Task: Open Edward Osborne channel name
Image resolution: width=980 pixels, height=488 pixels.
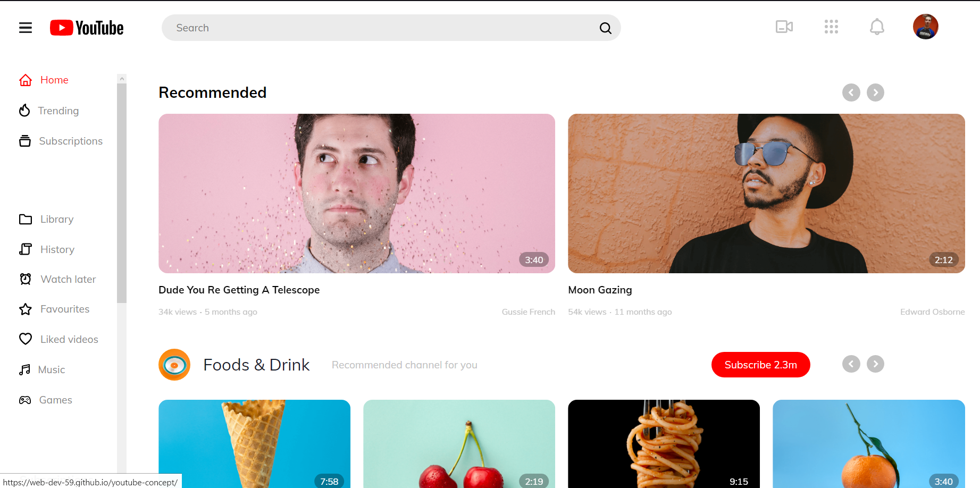Action: pos(933,312)
